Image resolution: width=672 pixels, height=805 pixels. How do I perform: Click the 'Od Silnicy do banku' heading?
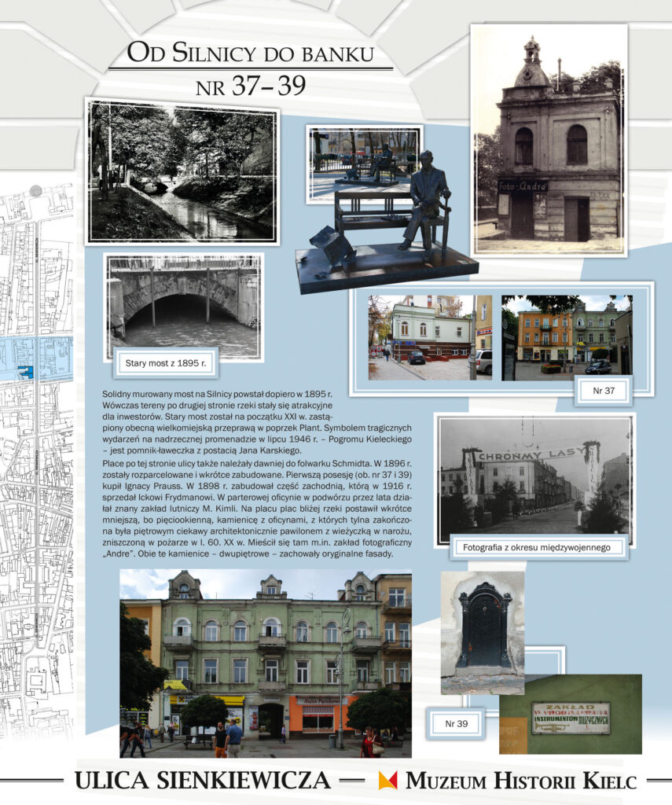pyautogui.click(x=251, y=53)
